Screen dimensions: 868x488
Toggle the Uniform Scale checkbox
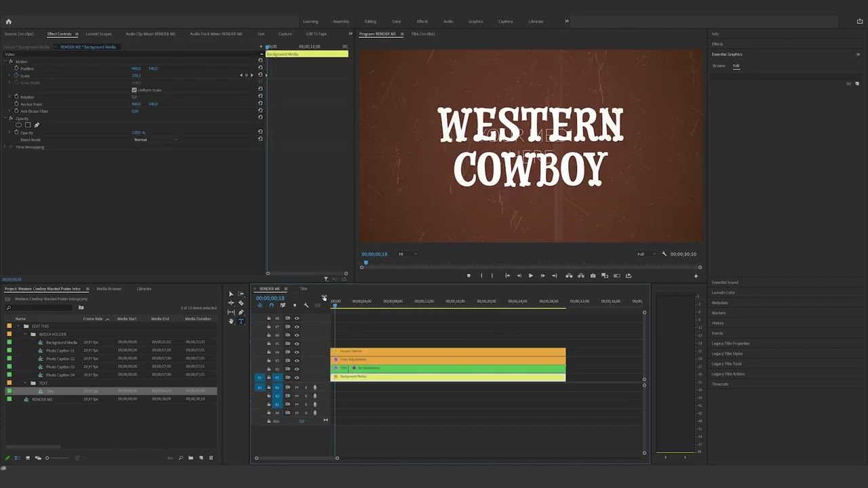click(134, 90)
